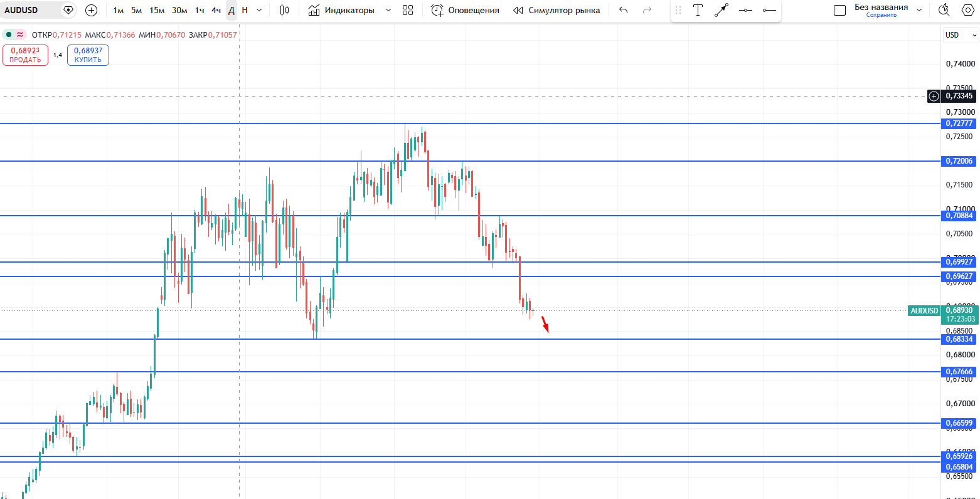
Task: Select the Д daily timeframe
Action: tap(232, 10)
